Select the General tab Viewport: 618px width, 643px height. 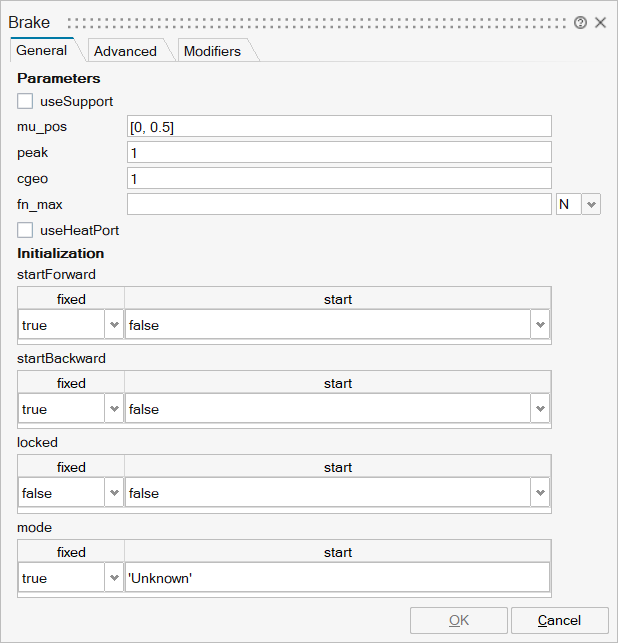(x=42, y=50)
